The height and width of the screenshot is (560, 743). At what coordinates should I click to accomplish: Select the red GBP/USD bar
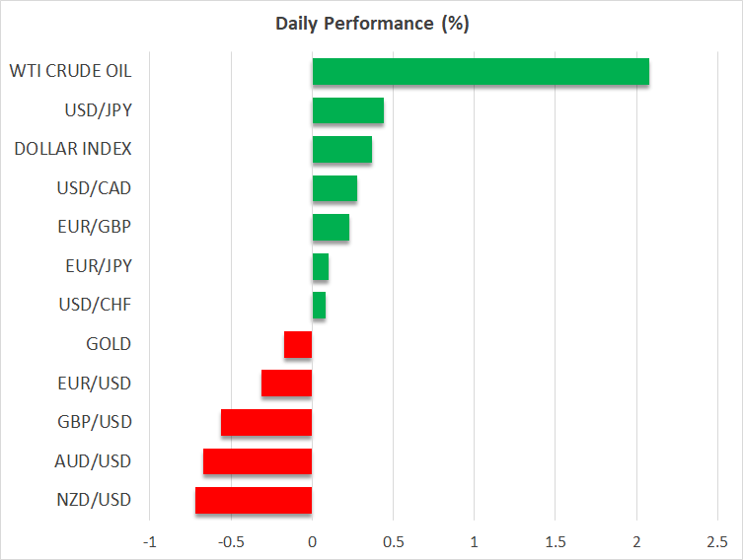[266, 422]
